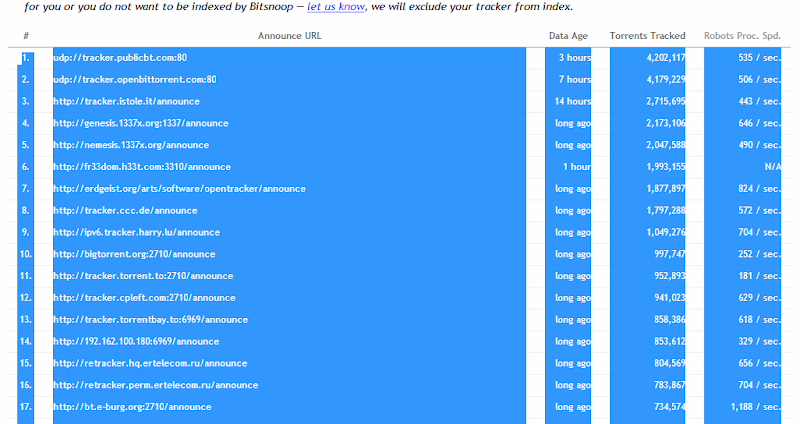Click the '535 / sec.' speed value

tap(759, 58)
